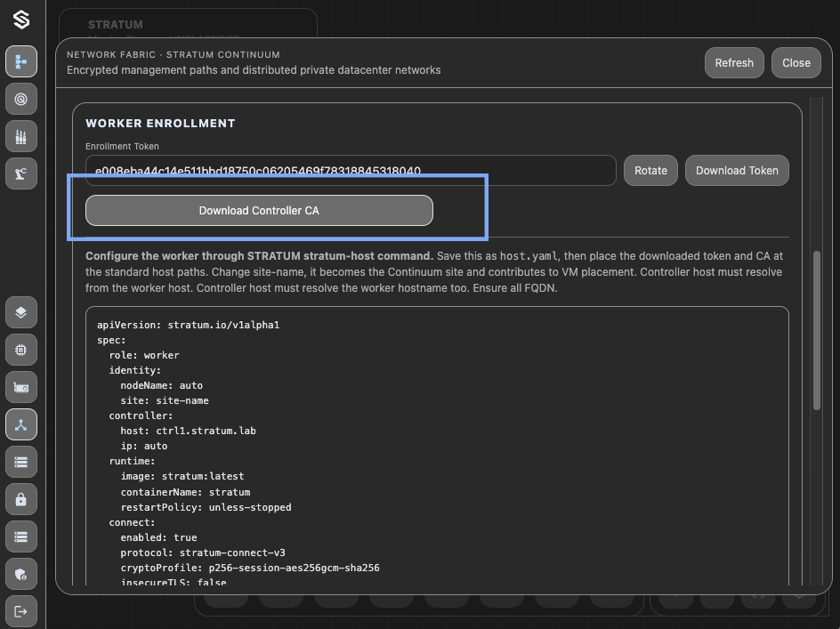
Task: Open the blue topology diagram sidebar icon
Action: coord(21,61)
